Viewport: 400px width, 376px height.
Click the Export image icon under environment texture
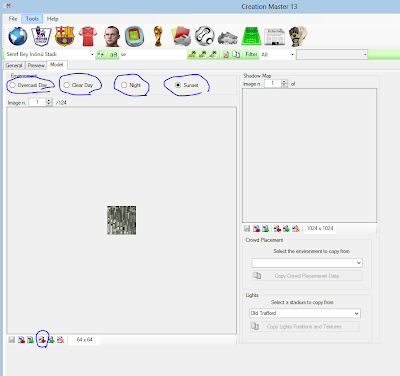31,340
